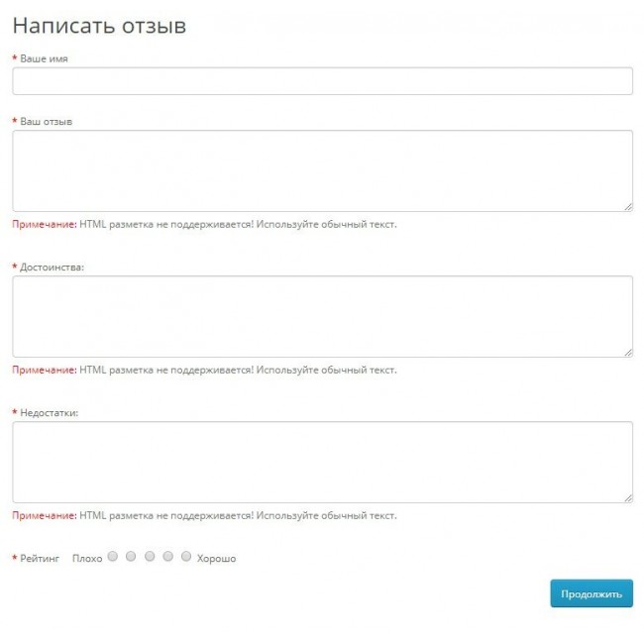Pick the fifth rating radio button next to "Хорошо"
This screenshot has height=644, width=644.
(186, 557)
